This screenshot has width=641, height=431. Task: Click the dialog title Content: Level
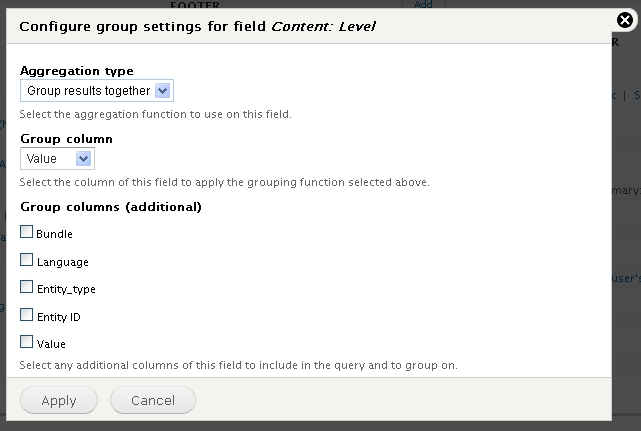click(x=323, y=27)
